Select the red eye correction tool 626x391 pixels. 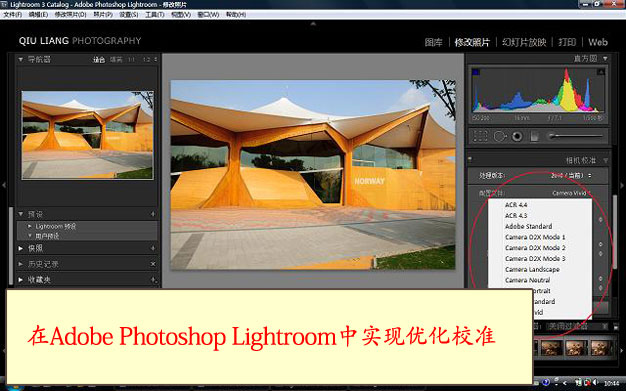[x=517, y=137]
